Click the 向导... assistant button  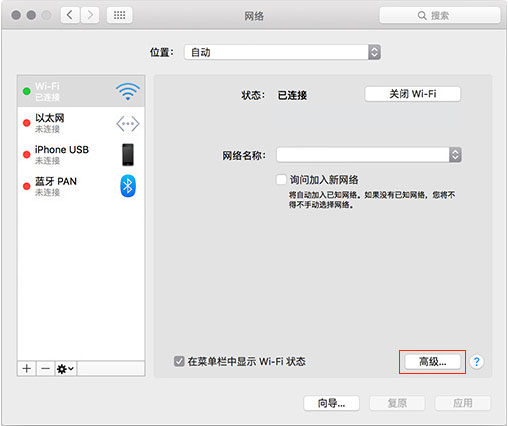[331, 403]
